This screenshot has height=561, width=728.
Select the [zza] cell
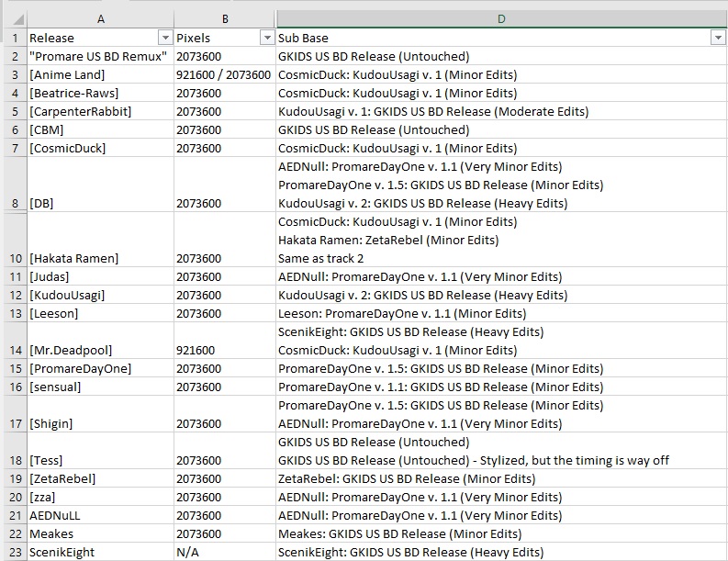(x=100, y=497)
